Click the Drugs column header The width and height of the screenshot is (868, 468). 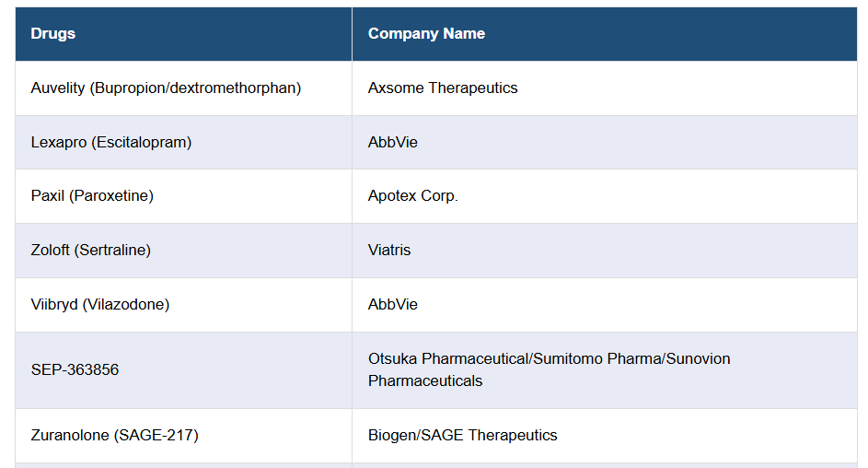point(53,34)
